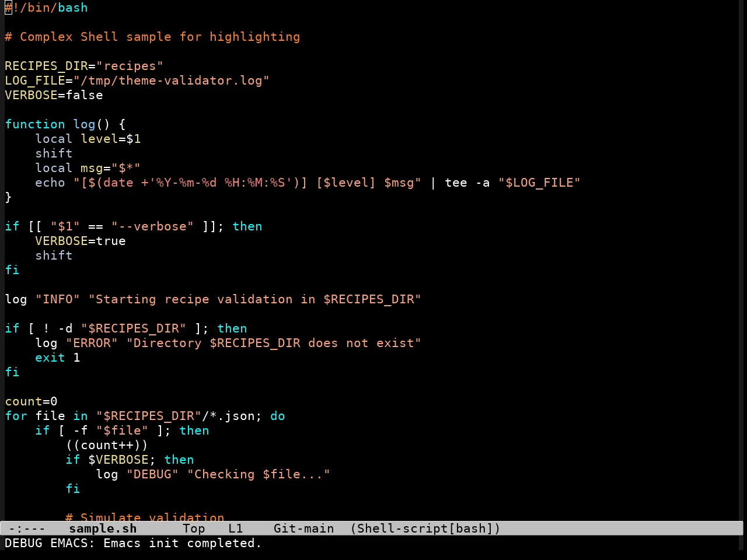Click the '/*.json' glob pattern
This screenshot has height=560, width=747.
coord(228,416)
